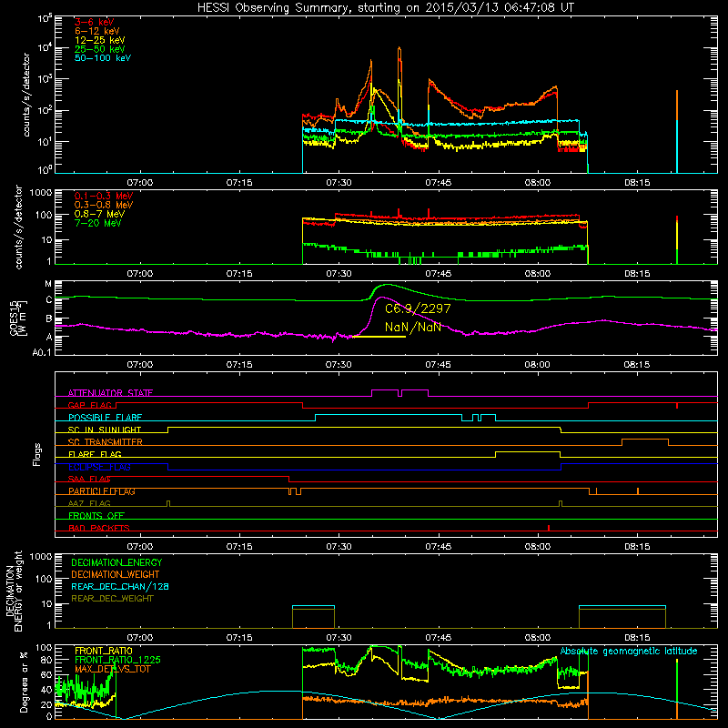
Task: Click the red BAD_PACKETS tick near 08:02
Action: tap(549, 528)
